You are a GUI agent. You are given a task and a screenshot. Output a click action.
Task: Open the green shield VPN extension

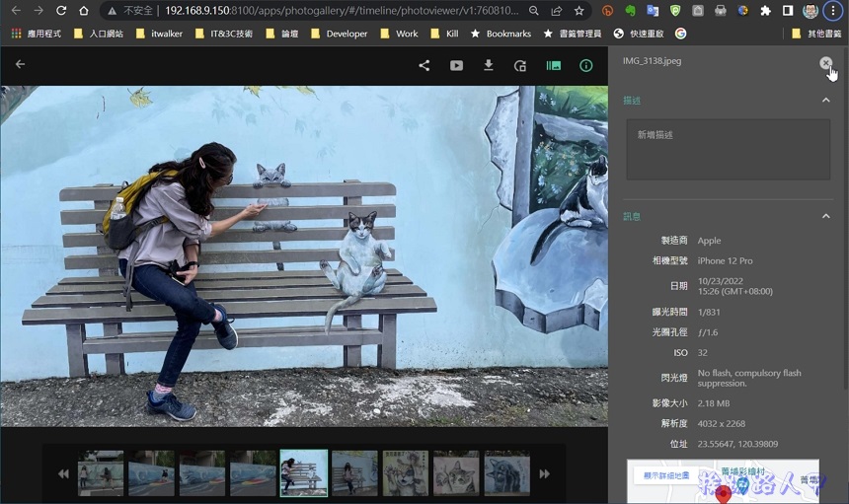pos(675,10)
